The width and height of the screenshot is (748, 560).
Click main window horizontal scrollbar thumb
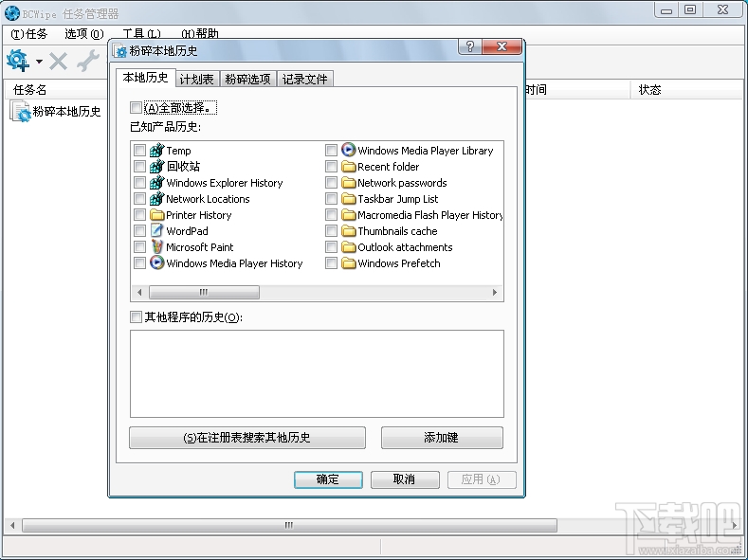click(289, 525)
